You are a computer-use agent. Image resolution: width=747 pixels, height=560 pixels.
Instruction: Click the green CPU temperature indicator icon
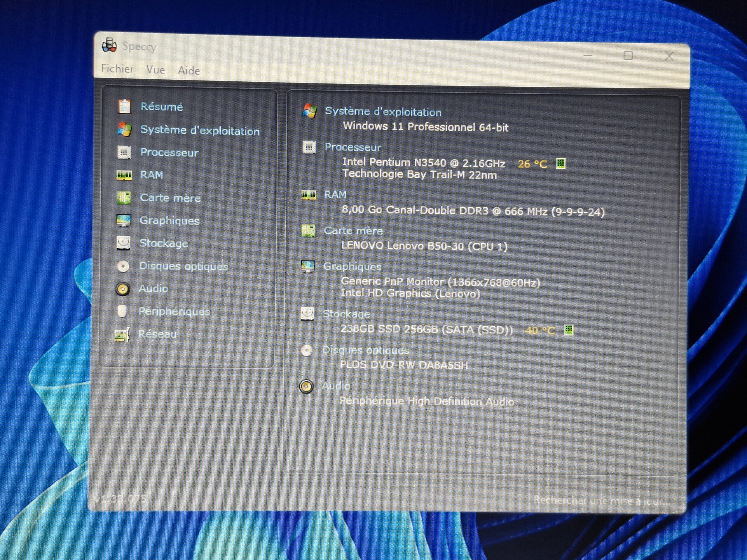click(561, 164)
